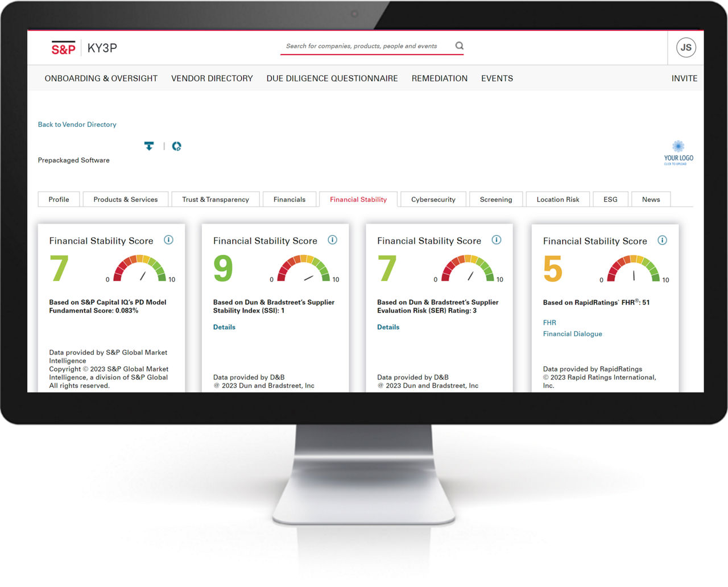
Task: Click "Data provided by RapidRatings" text
Action: tap(593, 369)
